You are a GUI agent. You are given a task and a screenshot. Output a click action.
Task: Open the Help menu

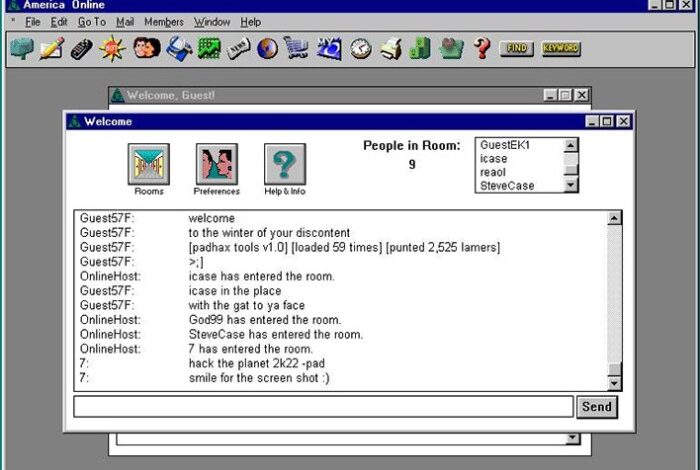click(x=250, y=22)
